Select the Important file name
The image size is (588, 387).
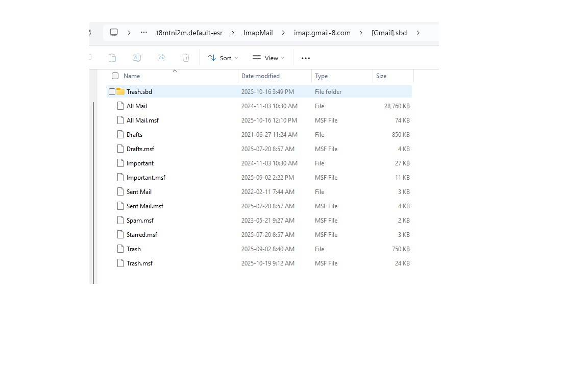point(140,163)
